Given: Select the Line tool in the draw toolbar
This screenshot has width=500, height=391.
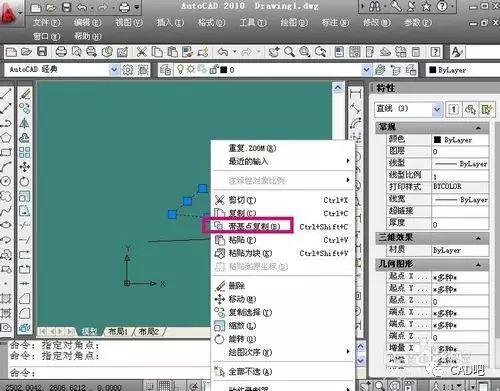Looking at the screenshot, I should pyautogui.click(x=6, y=94).
